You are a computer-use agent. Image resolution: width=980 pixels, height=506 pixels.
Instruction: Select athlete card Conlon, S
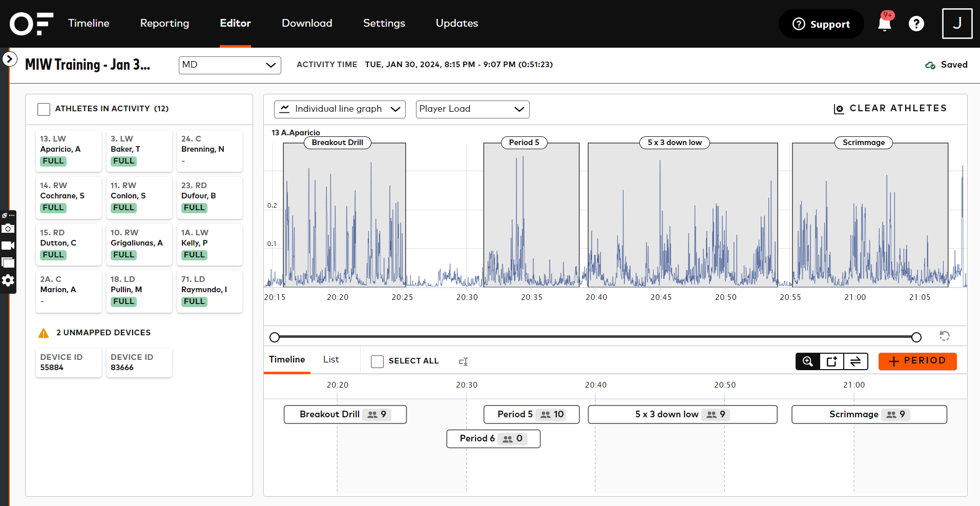[x=139, y=197]
